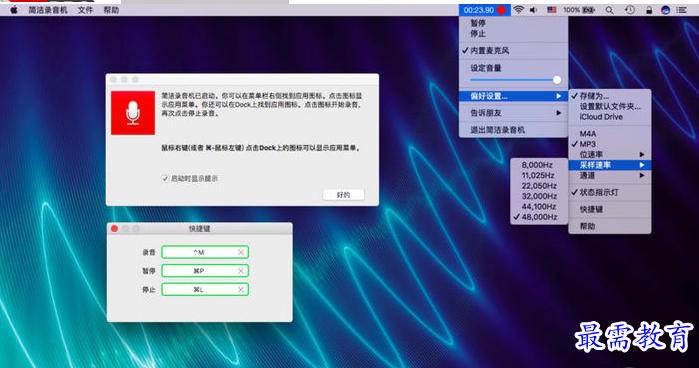Screen dimensions: 699x368
Task: Open the 简洁录音机 app menu
Action: 48,10
